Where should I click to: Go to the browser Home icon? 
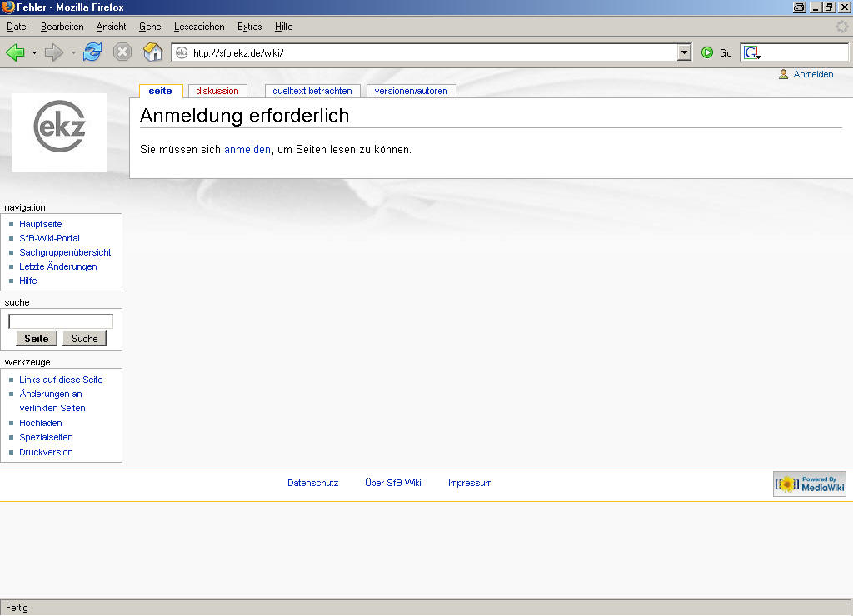pyautogui.click(x=152, y=52)
